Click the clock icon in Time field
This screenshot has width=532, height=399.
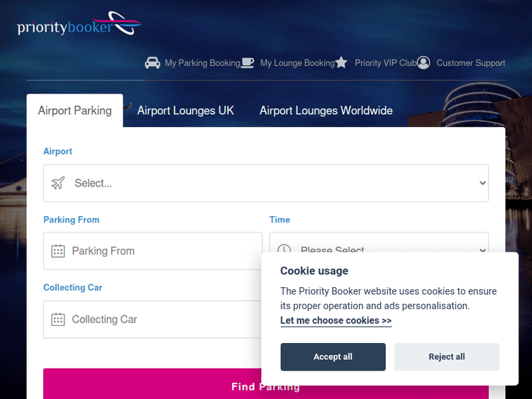point(284,248)
